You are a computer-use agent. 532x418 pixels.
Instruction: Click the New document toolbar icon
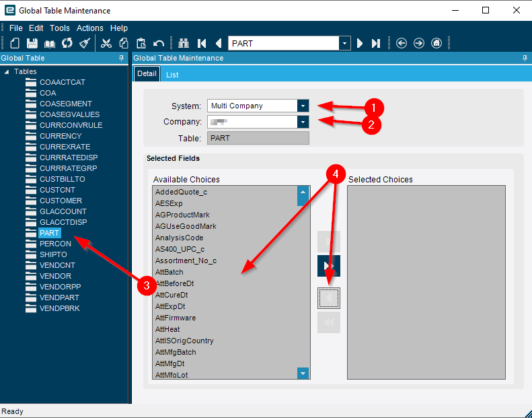15,43
